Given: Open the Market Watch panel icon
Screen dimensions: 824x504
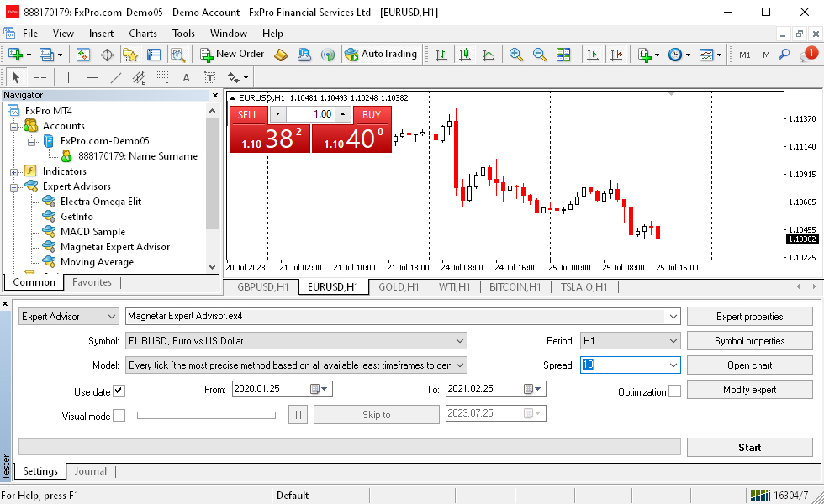Looking at the screenshot, I should click(83, 55).
